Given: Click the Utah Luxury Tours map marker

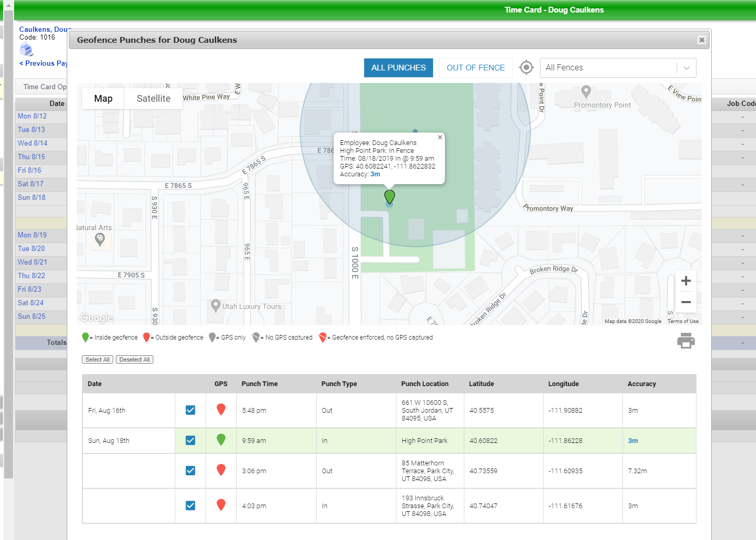Looking at the screenshot, I should 215,307.
